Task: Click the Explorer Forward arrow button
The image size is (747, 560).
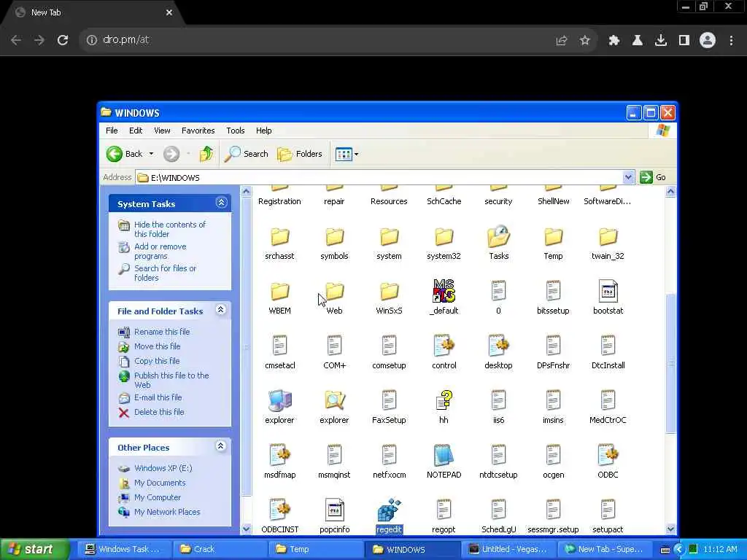Action: [171, 154]
